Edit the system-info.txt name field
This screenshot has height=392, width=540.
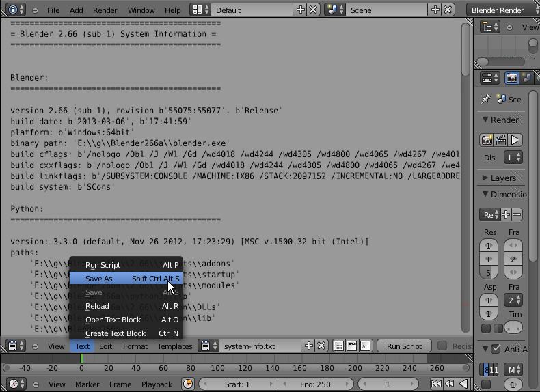pos(260,346)
